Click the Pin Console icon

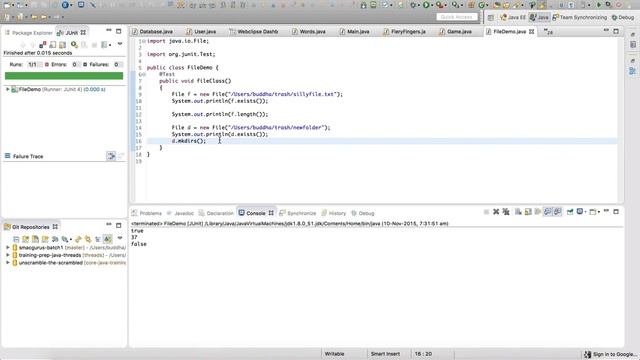point(569,211)
